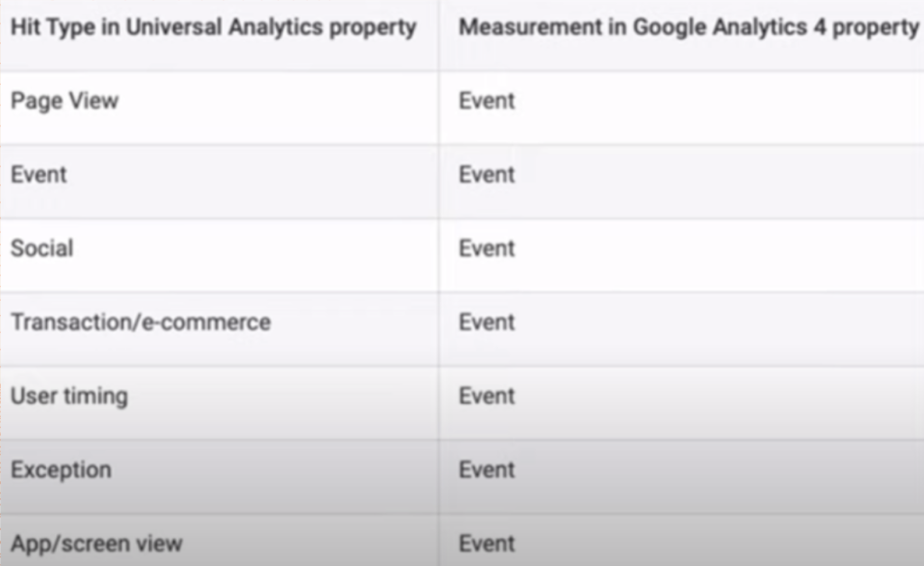Click the GA4 "Event" value beside User timing

pos(486,396)
